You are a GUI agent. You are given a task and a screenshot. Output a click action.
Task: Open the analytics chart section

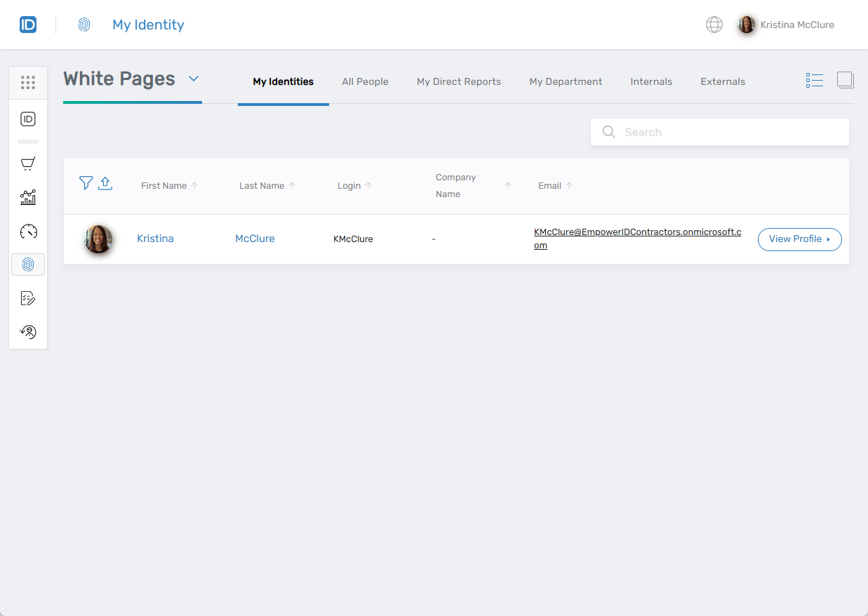28,197
